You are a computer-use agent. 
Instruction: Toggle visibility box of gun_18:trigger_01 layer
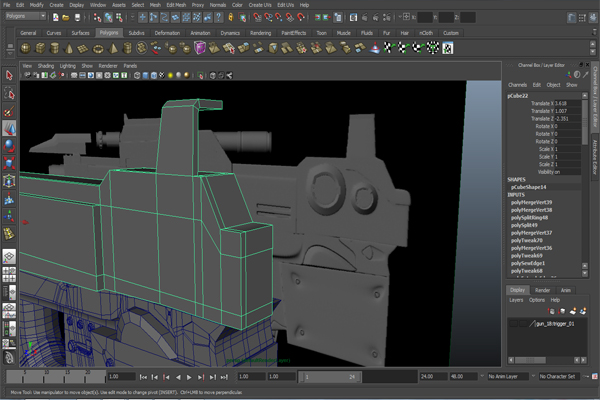514,324
